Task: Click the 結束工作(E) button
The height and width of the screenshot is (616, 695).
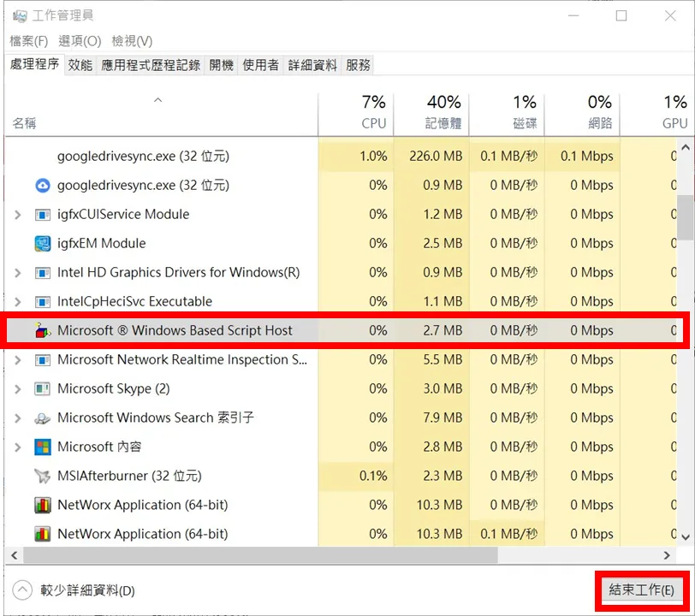Action: click(641, 589)
